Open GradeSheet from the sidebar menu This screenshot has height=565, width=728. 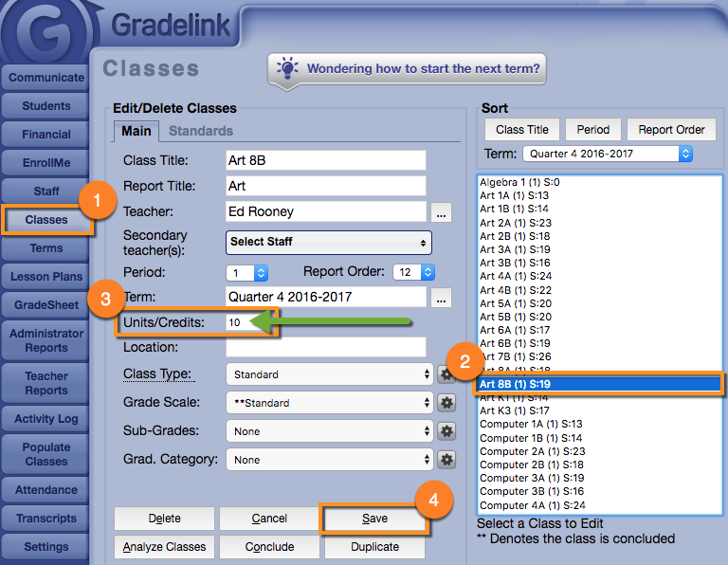(x=45, y=305)
